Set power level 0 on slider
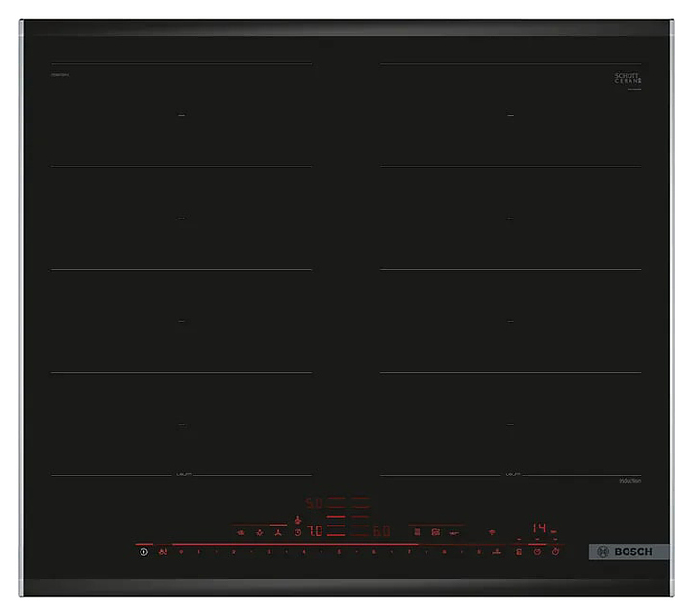 [181, 552]
